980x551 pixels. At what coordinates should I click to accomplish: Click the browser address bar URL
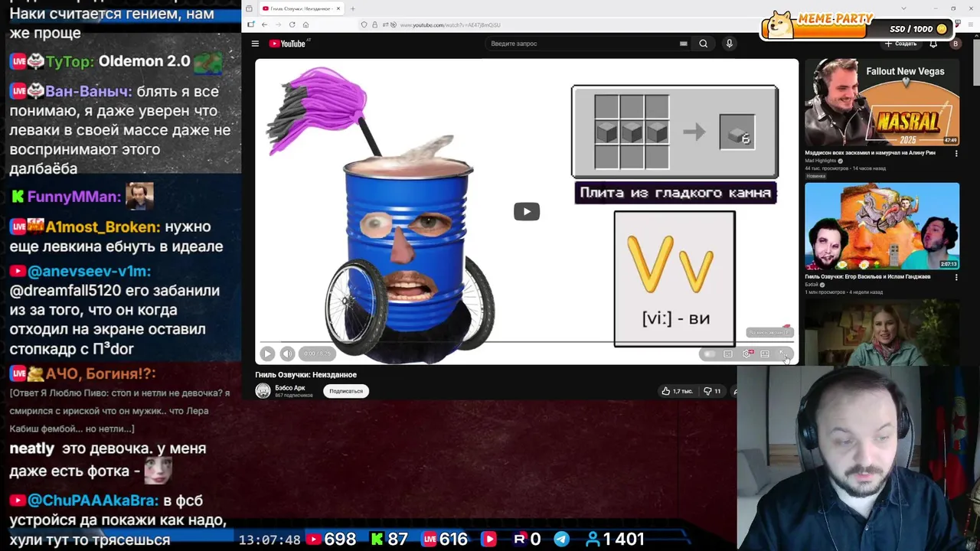point(450,24)
